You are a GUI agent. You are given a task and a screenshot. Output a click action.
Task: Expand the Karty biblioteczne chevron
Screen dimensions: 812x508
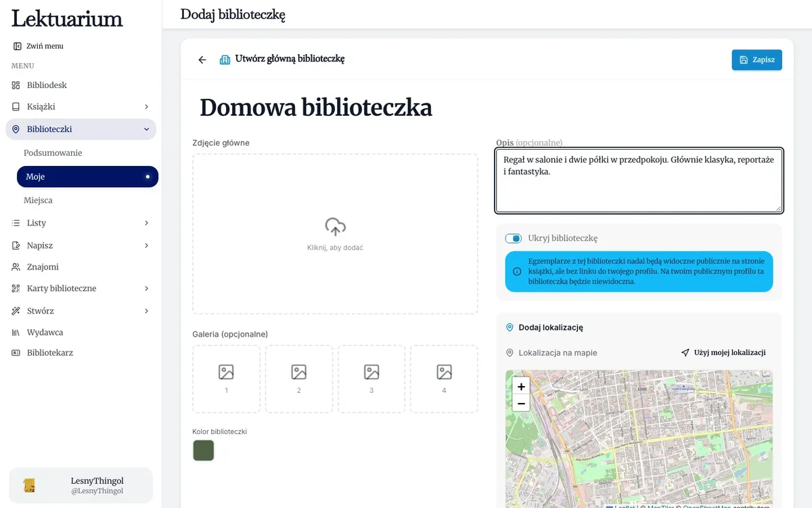tap(146, 289)
